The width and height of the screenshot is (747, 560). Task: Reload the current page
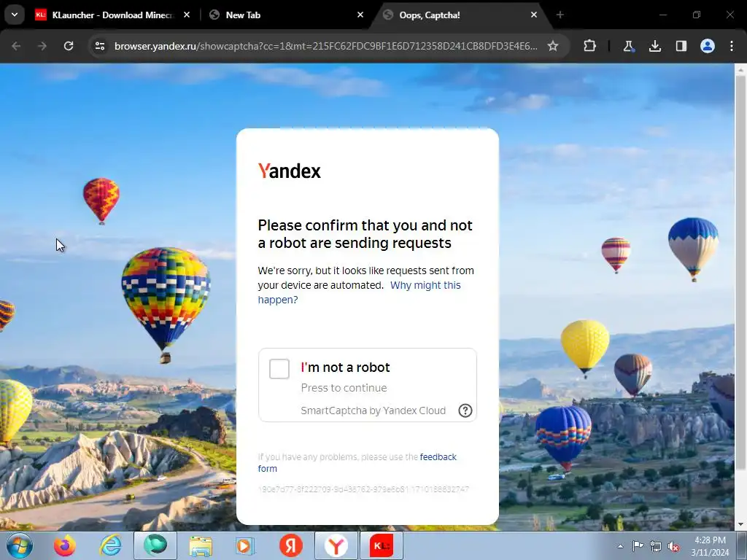coord(69,46)
